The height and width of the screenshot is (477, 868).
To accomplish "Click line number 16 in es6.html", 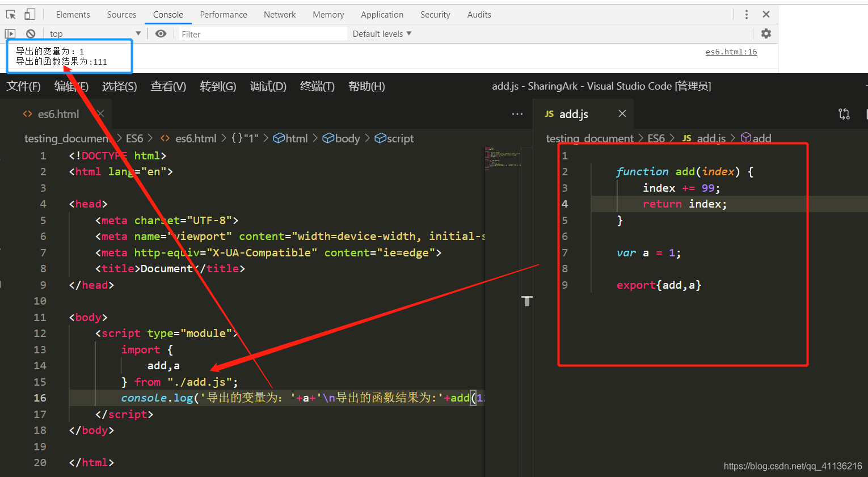I will click(x=40, y=398).
